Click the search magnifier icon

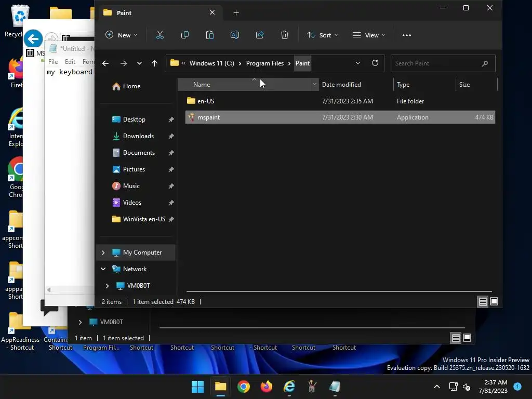point(485,63)
